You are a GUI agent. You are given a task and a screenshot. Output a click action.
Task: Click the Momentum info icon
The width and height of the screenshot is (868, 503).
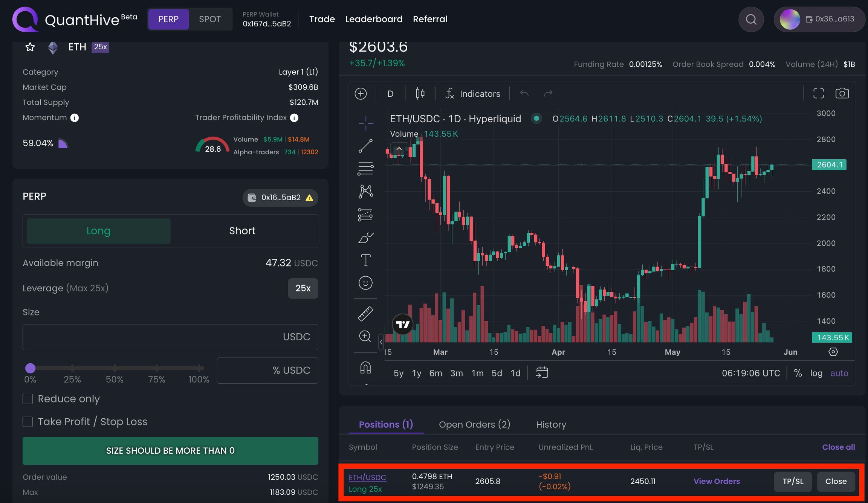pos(75,118)
